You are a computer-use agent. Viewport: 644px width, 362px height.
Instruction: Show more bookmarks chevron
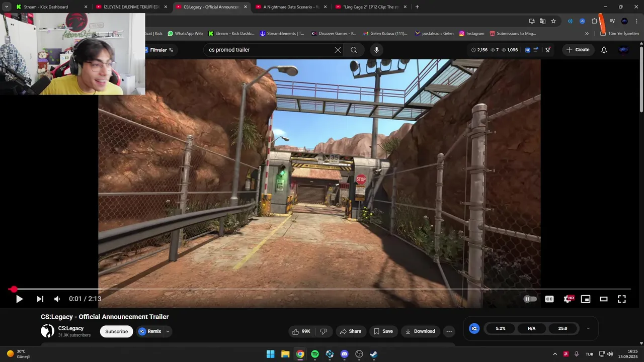coord(587,34)
